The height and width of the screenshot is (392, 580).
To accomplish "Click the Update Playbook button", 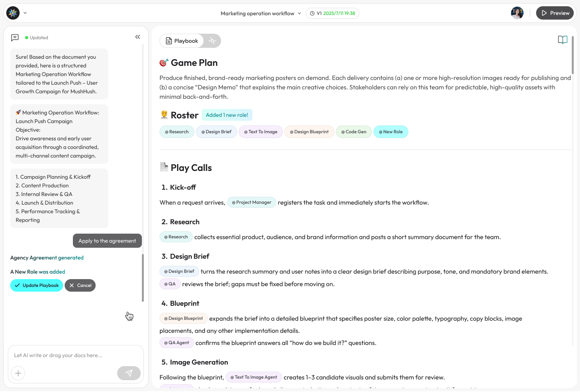I will coord(36,285).
